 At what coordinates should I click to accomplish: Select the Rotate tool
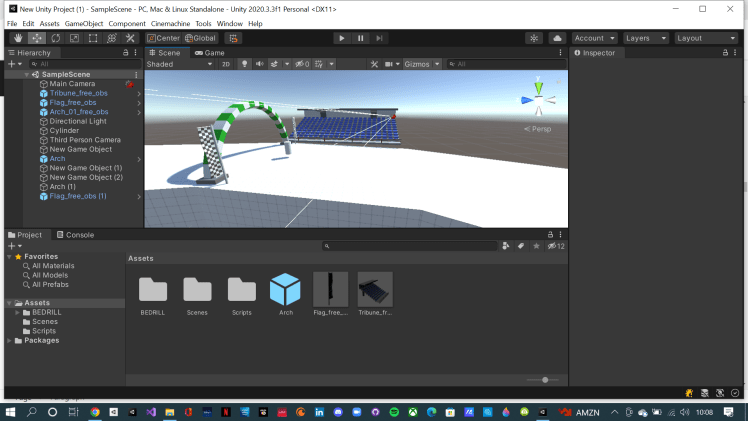55,38
